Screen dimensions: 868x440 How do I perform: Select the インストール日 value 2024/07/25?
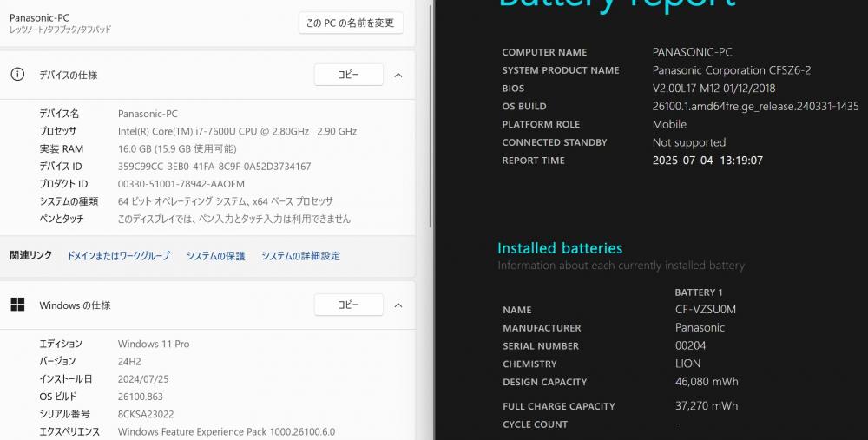coord(143,379)
